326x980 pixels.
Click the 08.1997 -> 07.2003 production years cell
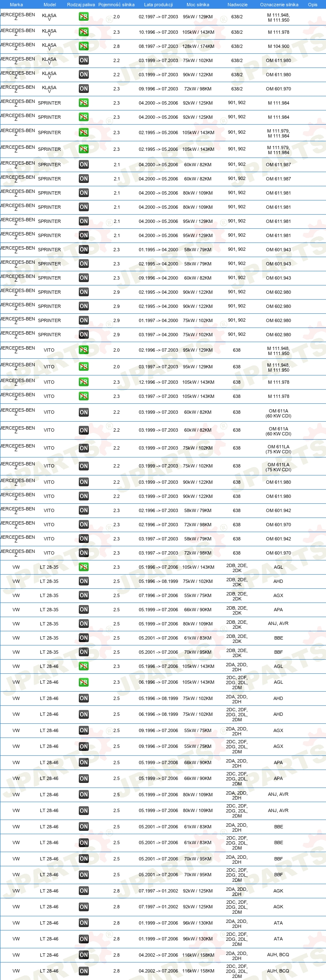[158, 46]
